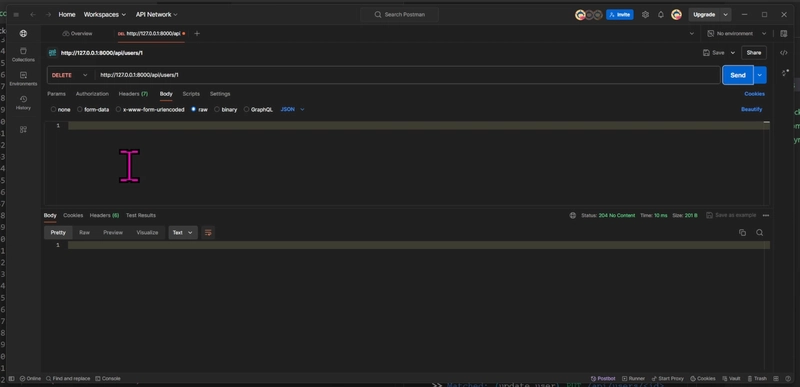The height and width of the screenshot is (387, 800).
Task: Open the Collections sidebar panel
Action: 23,55
